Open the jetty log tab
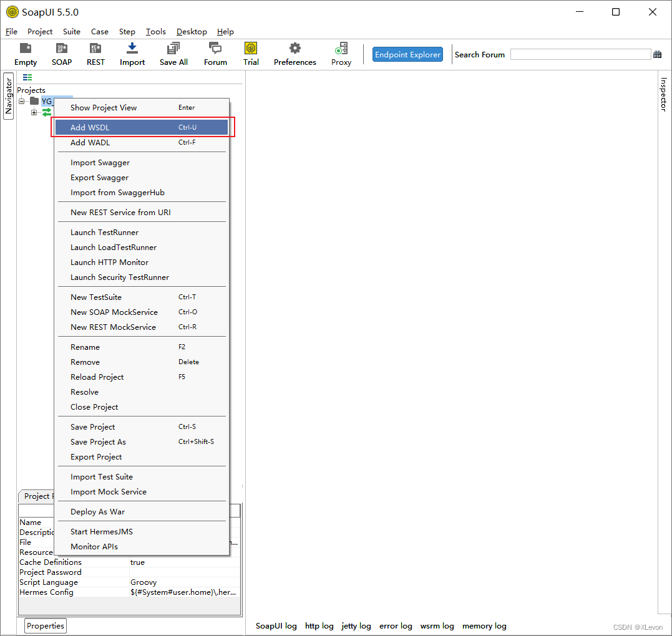The height and width of the screenshot is (636, 672). 356,626
